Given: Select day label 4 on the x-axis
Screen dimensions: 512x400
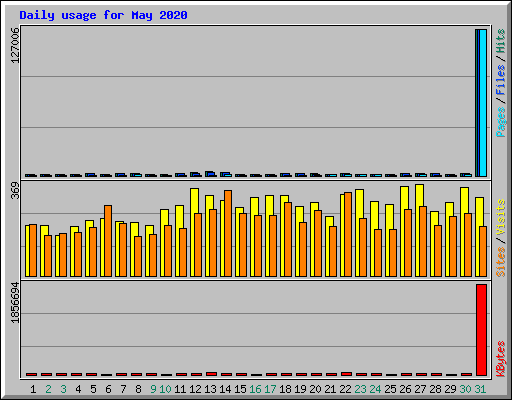Looking at the screenshot, I should [x=78, y=389].
